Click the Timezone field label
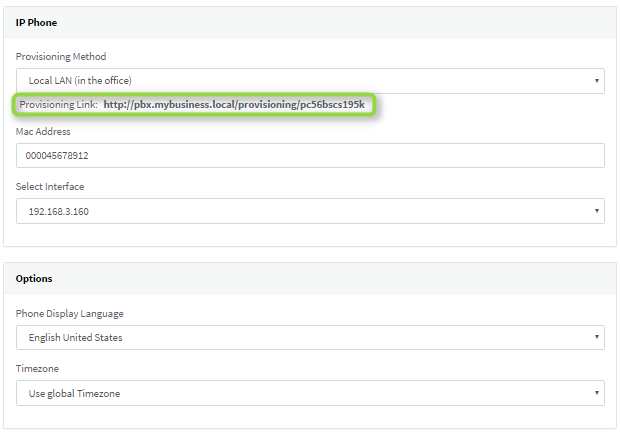The width and height of the screenshot is (620, 433). 38,368
